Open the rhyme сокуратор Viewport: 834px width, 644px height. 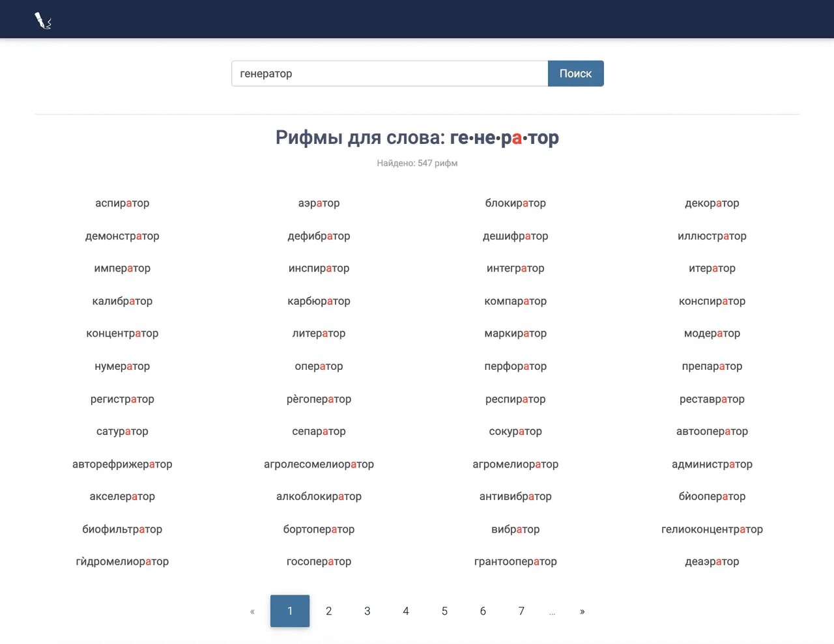click(x=515, y=431)
